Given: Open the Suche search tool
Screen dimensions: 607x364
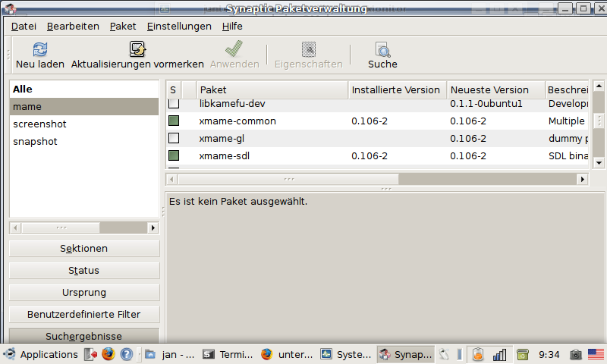Looking at the screenshot, I should coord(382,49).
